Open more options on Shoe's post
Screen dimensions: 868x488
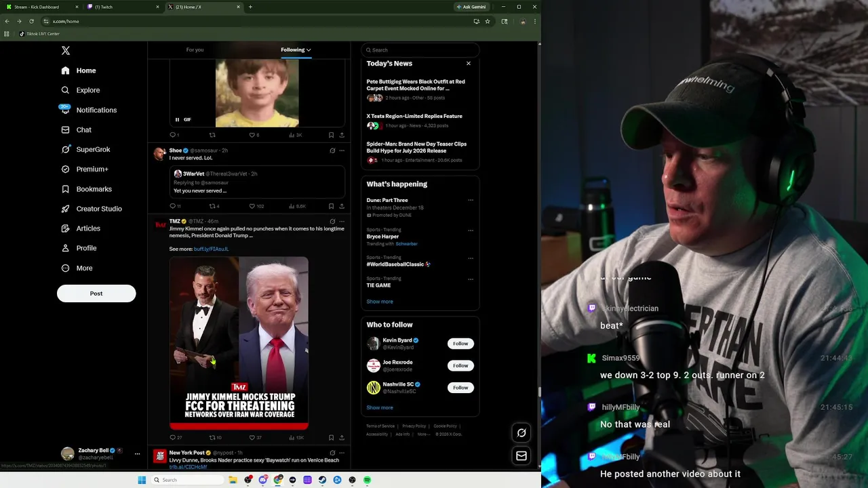342,150
